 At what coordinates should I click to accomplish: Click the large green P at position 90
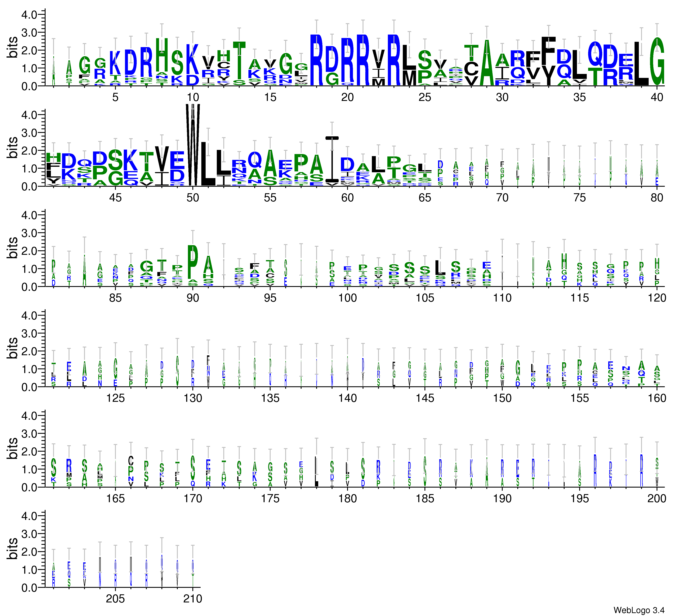point(193,262)
